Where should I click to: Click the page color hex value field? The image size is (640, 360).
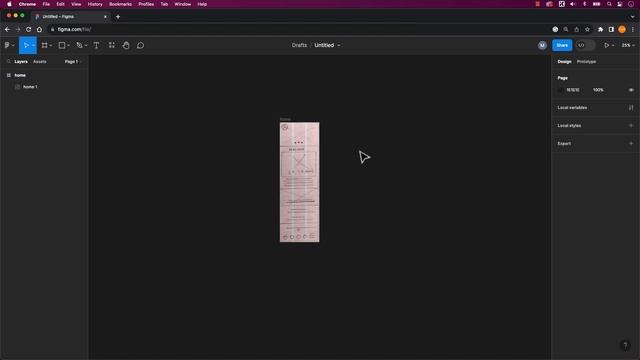tap(573, 90)
